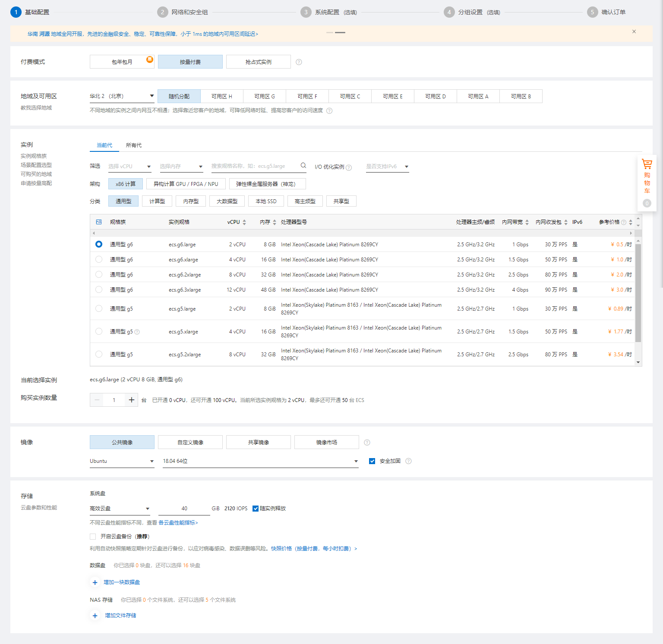Screen dimensions: 663x644
Task: Close the promotional banner
Action: (634, 31)
